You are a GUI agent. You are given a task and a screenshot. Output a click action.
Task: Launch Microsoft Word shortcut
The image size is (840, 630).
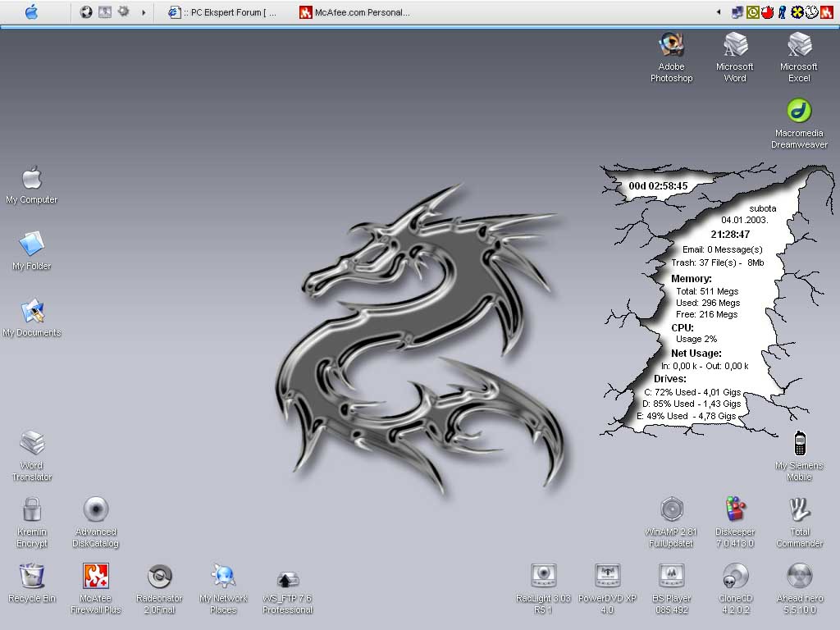pyautogui.click(x=735, y=44)
